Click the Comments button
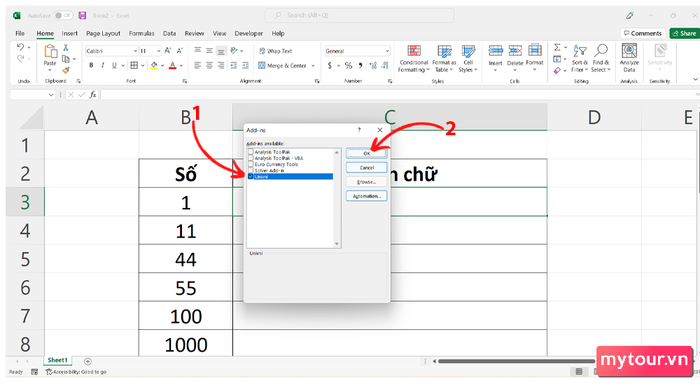 [x=643, y=33]
